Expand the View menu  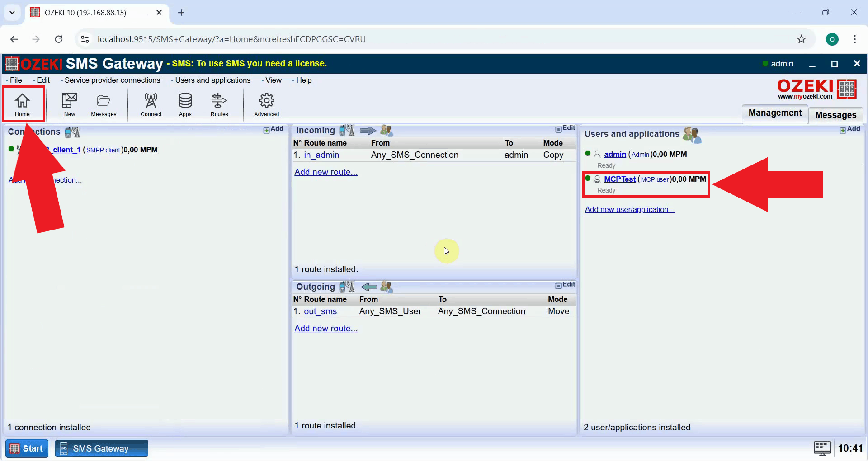[273, 80]
